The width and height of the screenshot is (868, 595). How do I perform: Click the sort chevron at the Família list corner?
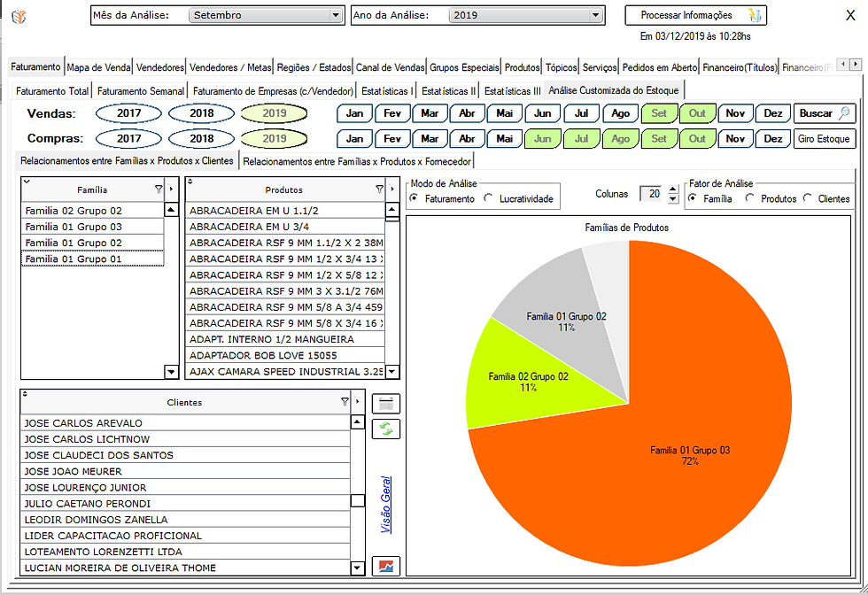pyautogui.click(x=26, y=182)
